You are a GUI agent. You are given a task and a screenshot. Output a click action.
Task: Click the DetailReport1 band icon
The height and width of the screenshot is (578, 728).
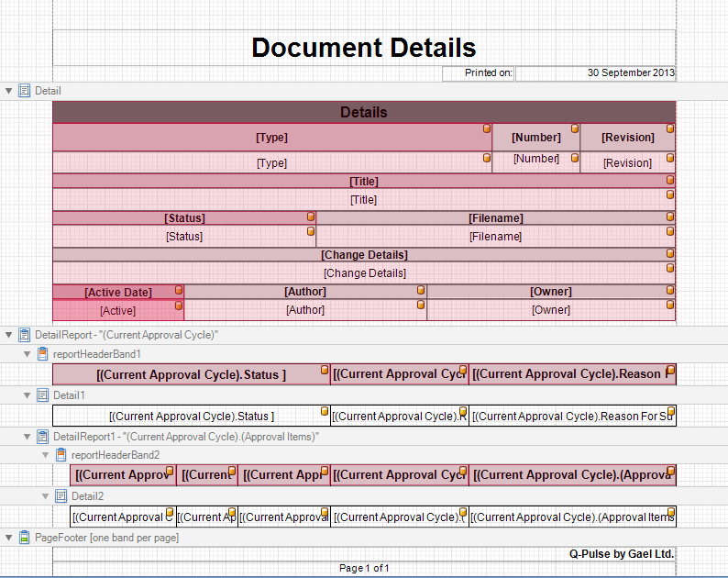pos(42,437)
